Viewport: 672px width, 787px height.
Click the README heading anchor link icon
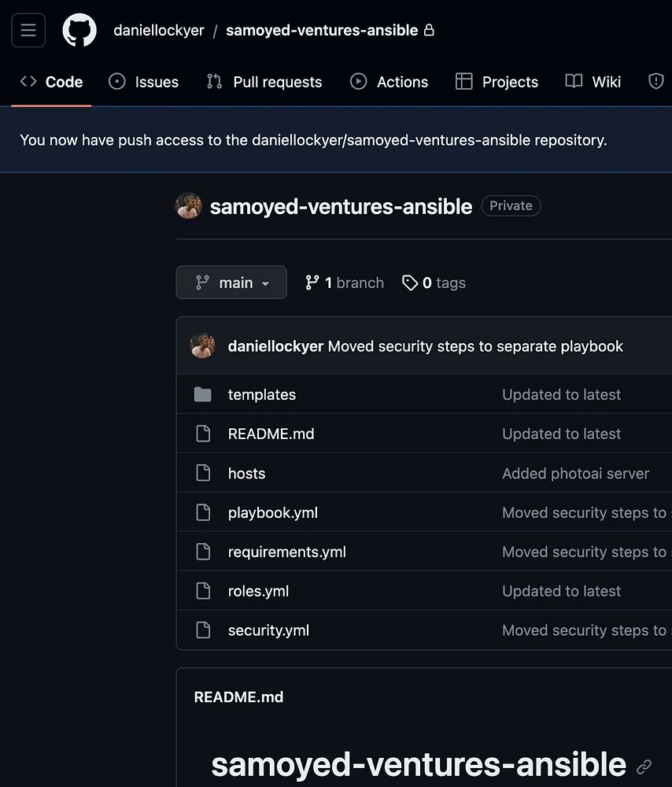[644, 766]
